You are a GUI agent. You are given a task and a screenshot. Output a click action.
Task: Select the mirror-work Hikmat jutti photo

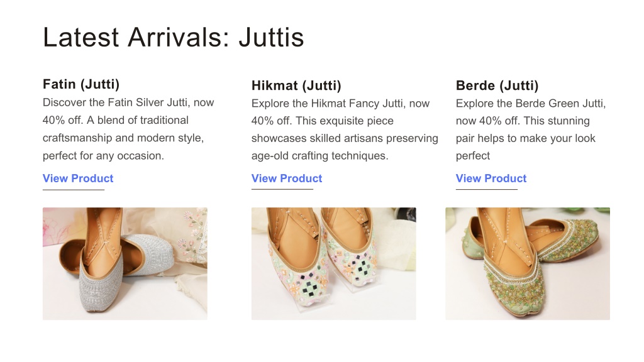pyautogui.click(x=333, y=263)
